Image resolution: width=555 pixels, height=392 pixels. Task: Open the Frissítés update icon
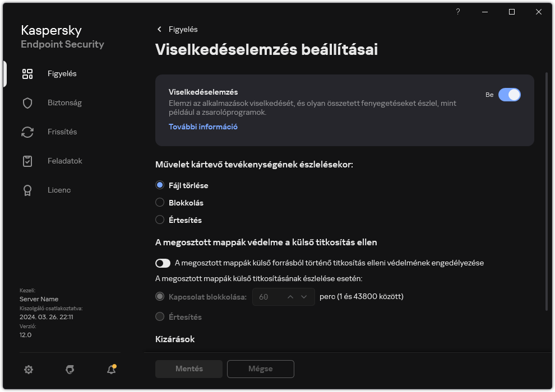tap(27, 132)
